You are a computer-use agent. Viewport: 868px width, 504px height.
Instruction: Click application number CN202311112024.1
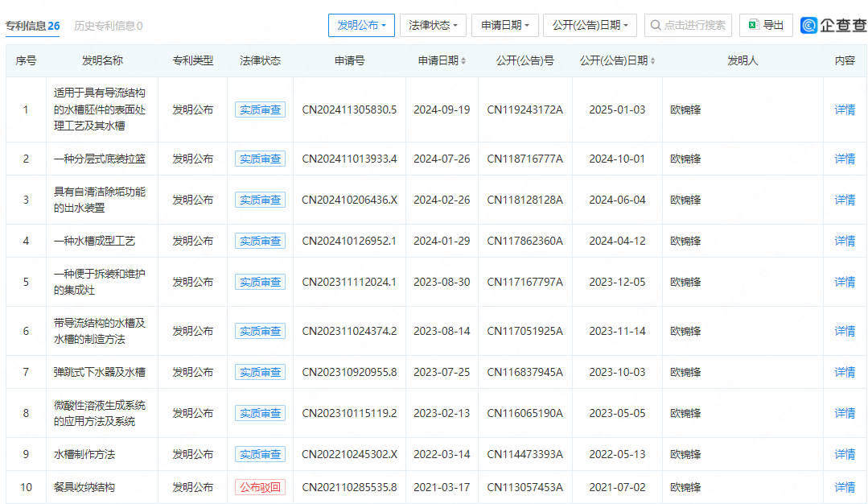point(349,282)
